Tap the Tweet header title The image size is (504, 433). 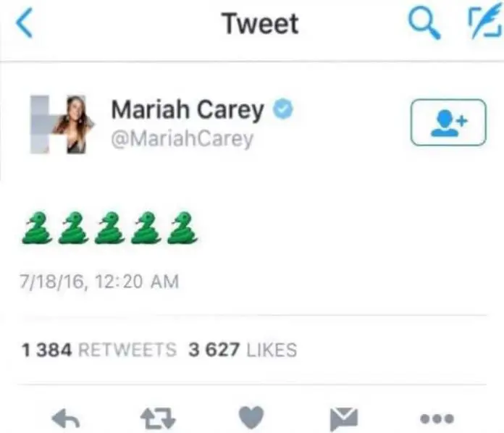coord(260,23)
